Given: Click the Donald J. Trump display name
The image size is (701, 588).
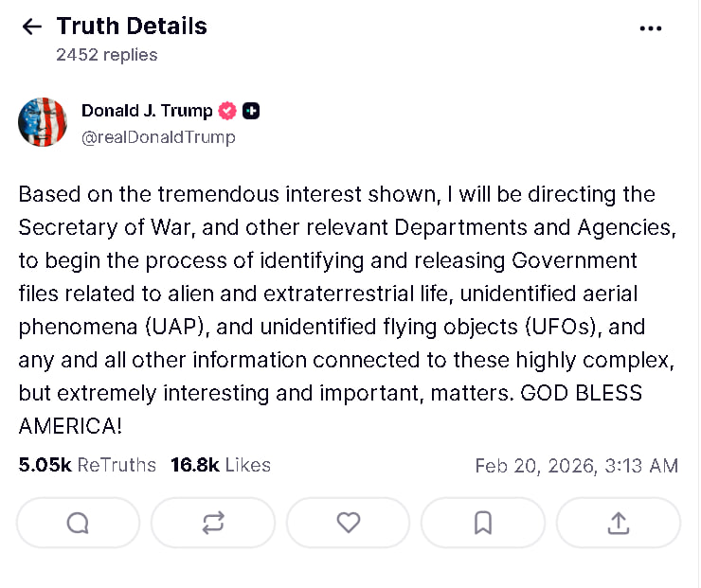Looking at the screenshot, I should (x=147, y=111).
